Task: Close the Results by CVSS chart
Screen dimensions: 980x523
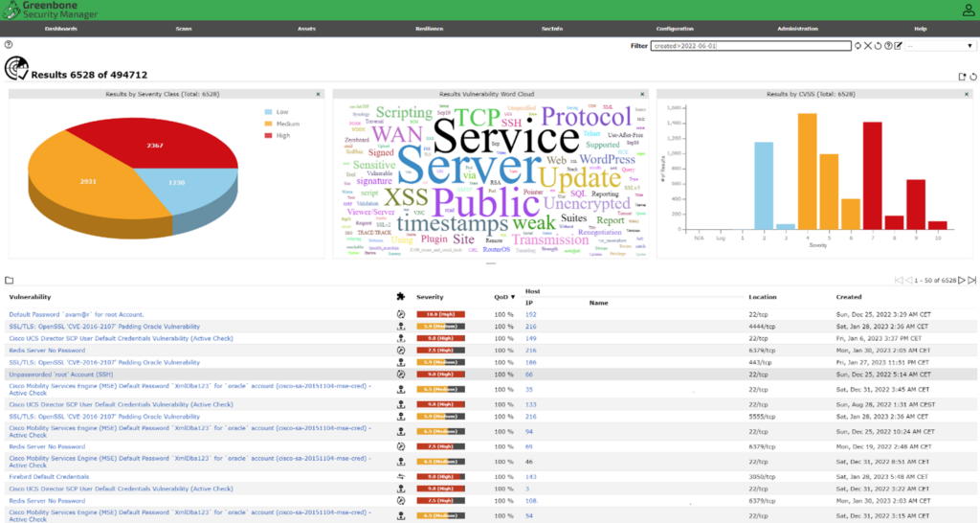Action: click(x=967, y=94)
